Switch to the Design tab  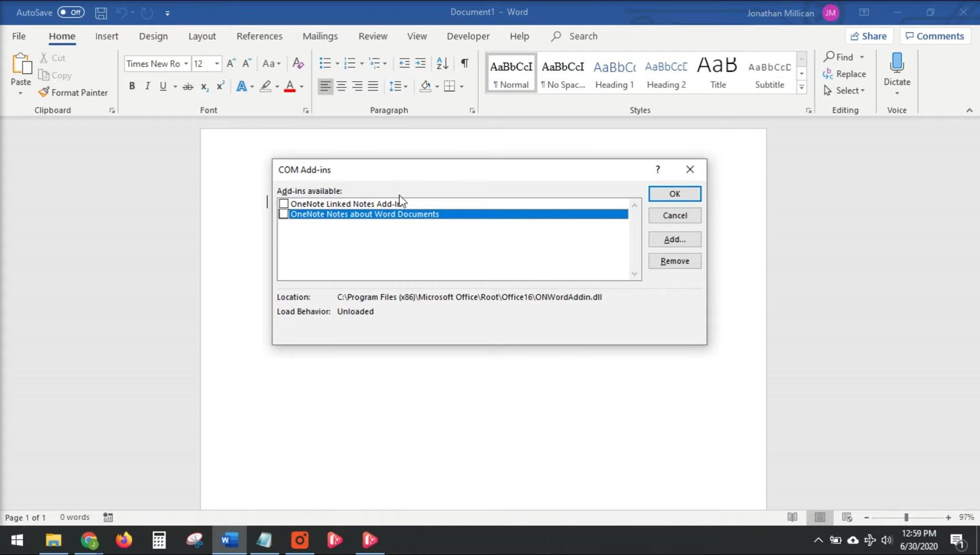(153, 36)
